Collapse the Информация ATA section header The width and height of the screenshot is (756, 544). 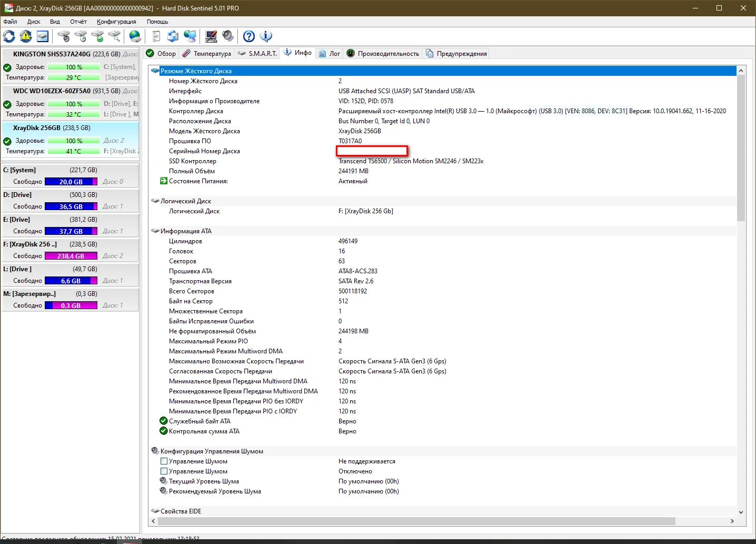[443, 231]
